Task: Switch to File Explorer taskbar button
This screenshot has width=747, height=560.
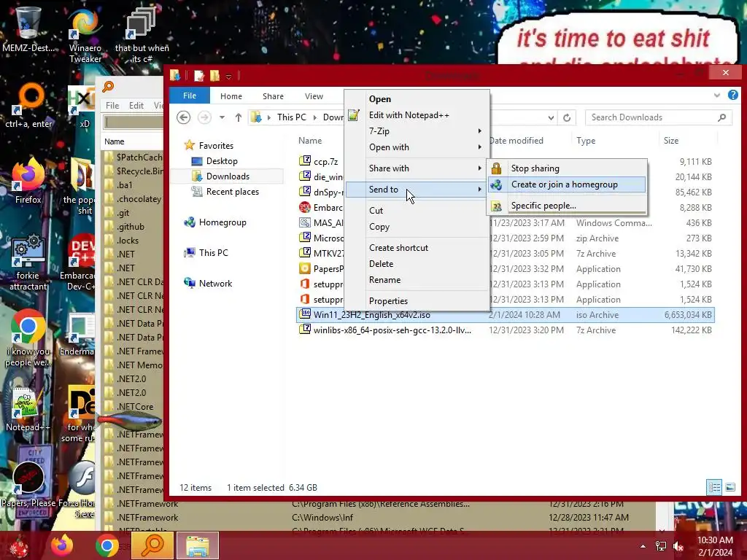Action: (198, 545)
